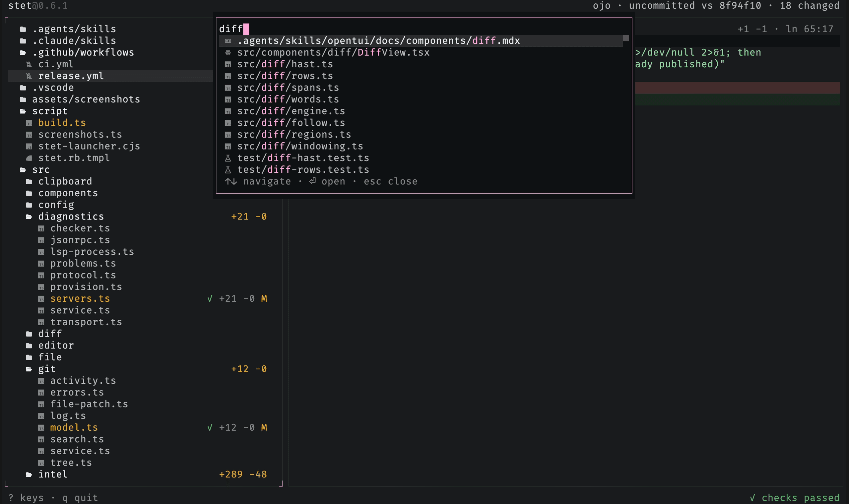Click icon beside activity.ts in tree
Image resolution: width=849 pixels, height=504 pixels.
(x=41, y=381)
